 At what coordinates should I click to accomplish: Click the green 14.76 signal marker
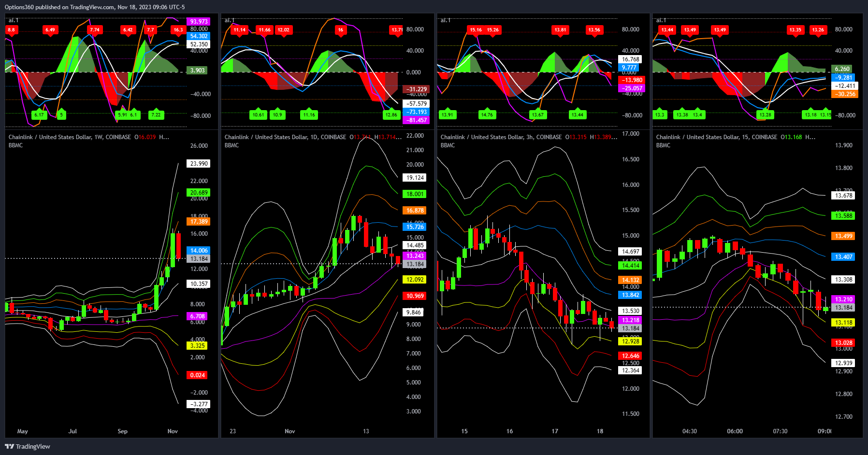pyautogui.click(x=487, y=114)
